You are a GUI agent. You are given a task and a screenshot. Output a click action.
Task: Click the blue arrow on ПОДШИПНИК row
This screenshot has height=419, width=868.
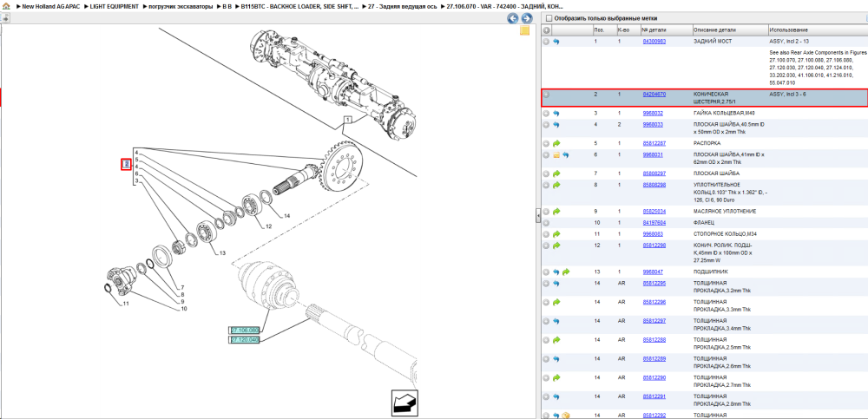click(556, 272)
